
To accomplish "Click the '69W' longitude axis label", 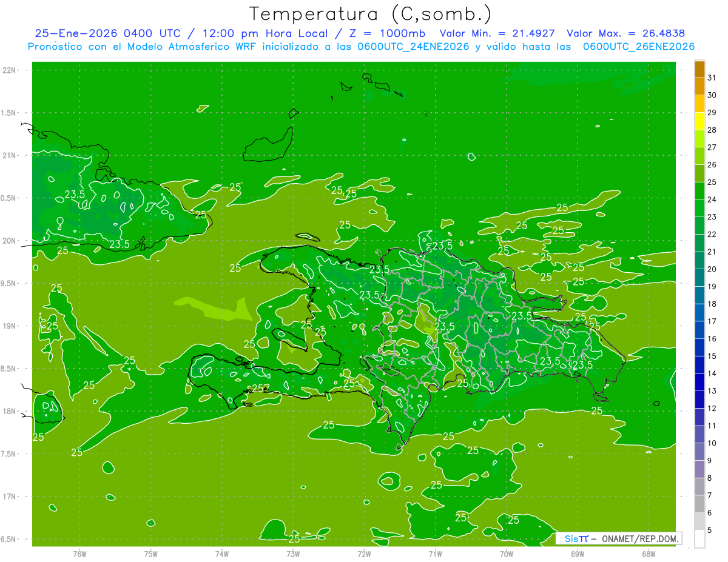I will pos(578,554).
